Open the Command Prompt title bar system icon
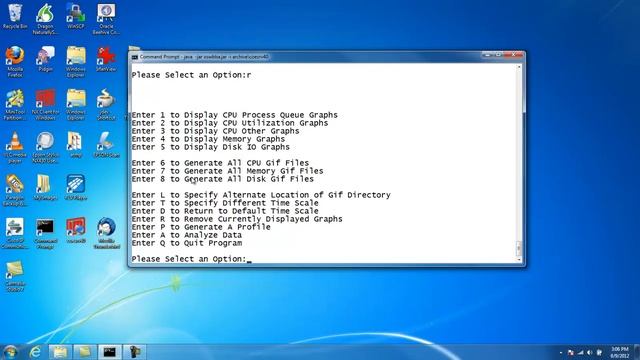Screen dimensions: 640x360 pyautogui.click(x=135, y=57)
